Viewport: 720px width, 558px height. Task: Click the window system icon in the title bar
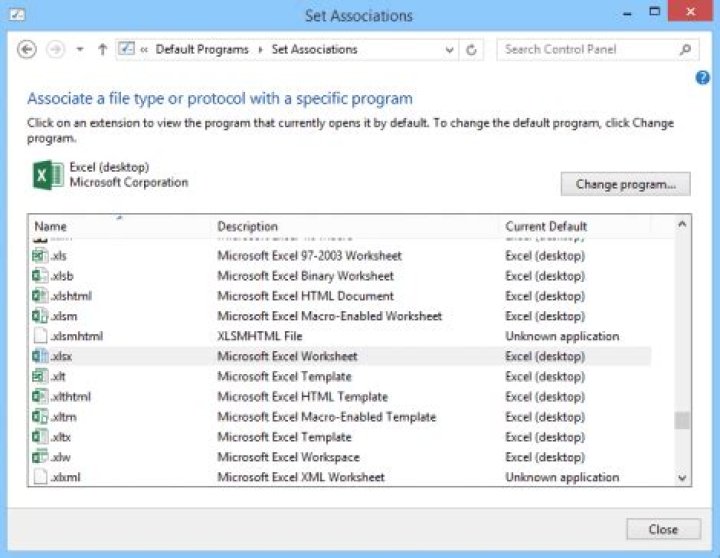17,15
